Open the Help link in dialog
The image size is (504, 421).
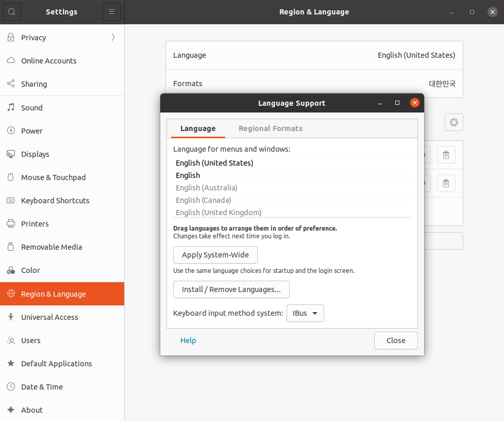point(188,341)
